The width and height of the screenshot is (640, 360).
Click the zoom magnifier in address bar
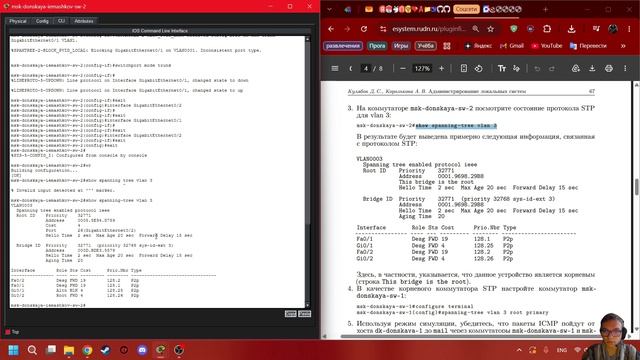point(476,29)
